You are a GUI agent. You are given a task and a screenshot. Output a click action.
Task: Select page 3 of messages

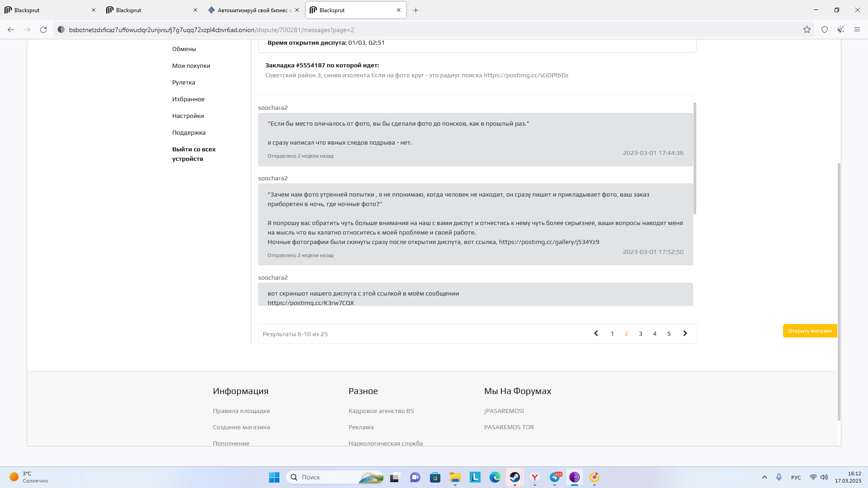coord(641,333)
